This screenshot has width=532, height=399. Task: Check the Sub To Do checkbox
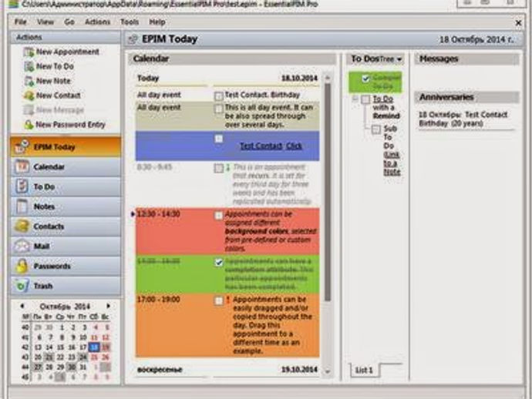(376, 129)
